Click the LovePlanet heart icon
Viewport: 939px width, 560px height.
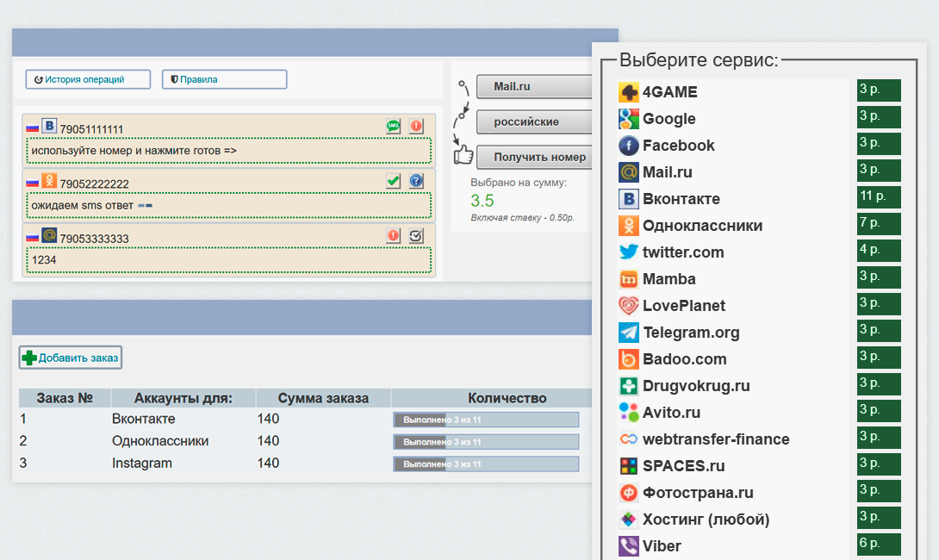(628, 306)
